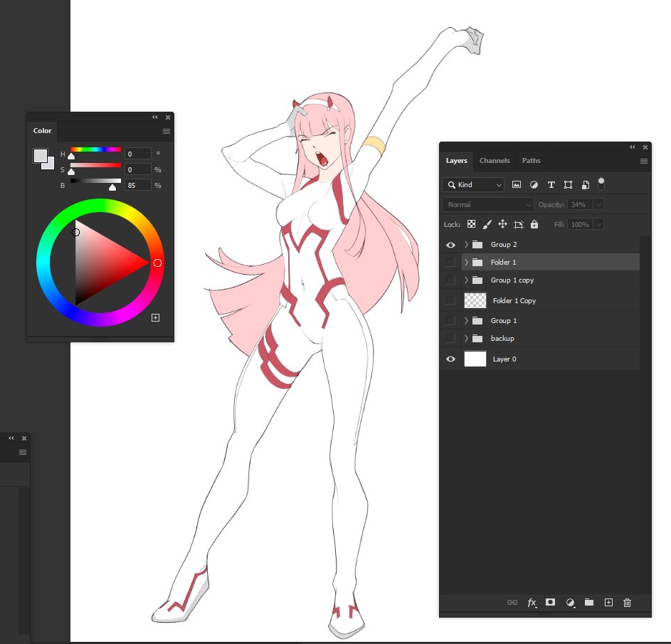Switch to the Channels tab
The image size is (671, 644).
point(495,160)
